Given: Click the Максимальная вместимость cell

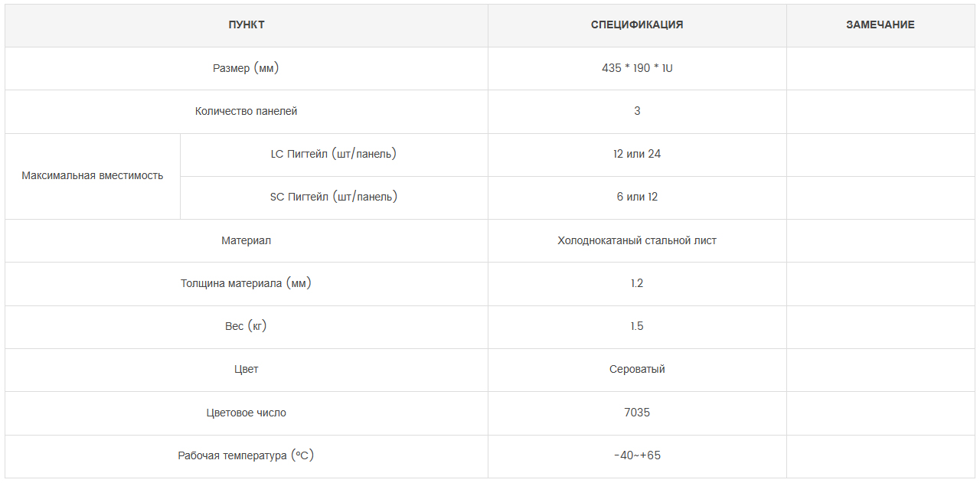Looking at the screenshot, I should click(93, 175).
